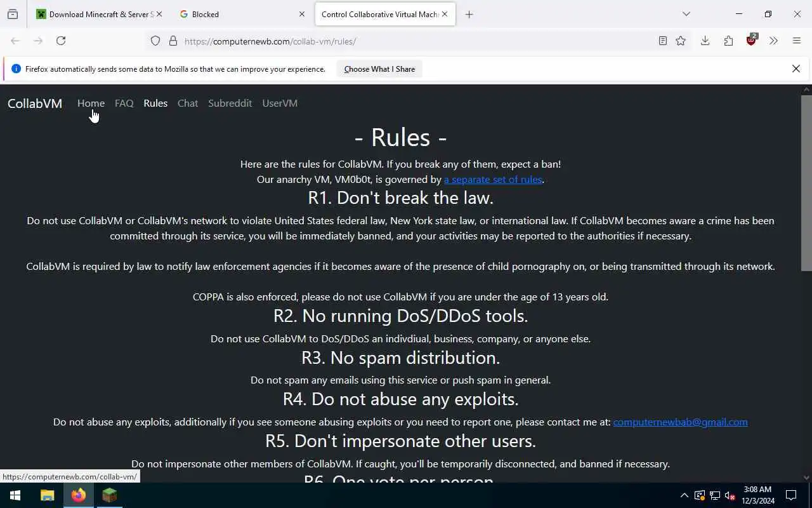Click heading R4. Do not abuse any exploits.
Screen dimensions: 812x508
click(400, 399)
